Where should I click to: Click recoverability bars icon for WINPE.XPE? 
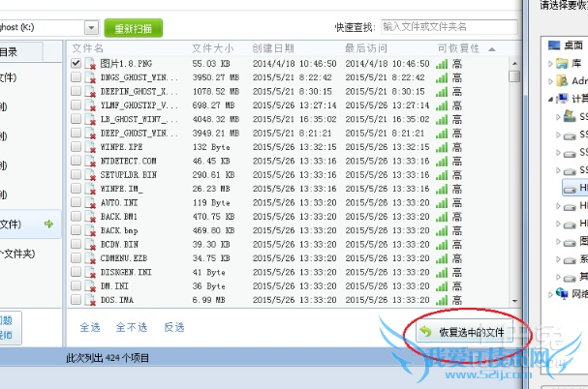(442, 147)
